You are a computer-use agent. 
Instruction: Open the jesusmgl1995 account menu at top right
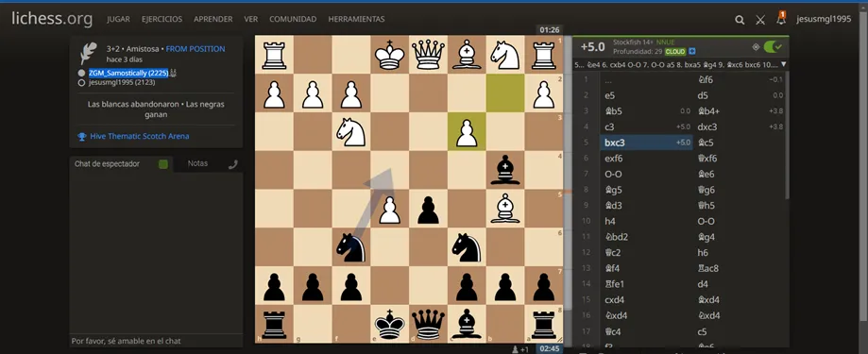pyautogui.click(x=824, y=20)
